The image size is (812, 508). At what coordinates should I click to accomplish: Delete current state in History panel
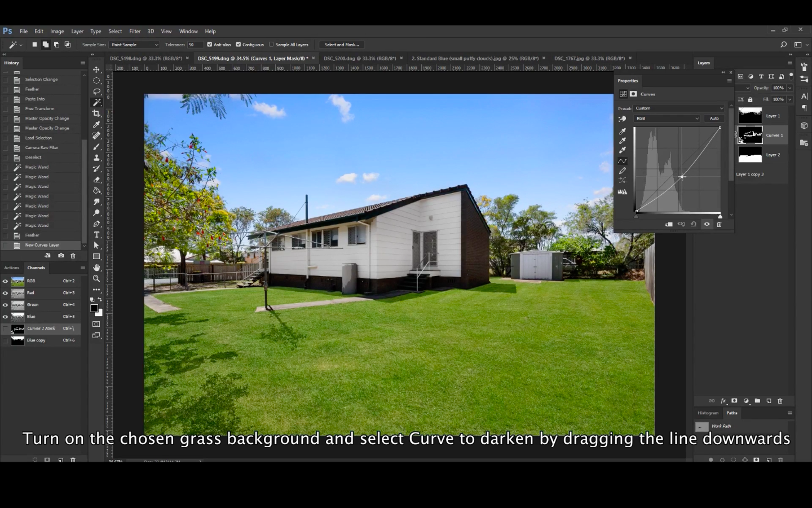[x=73, y=256]
